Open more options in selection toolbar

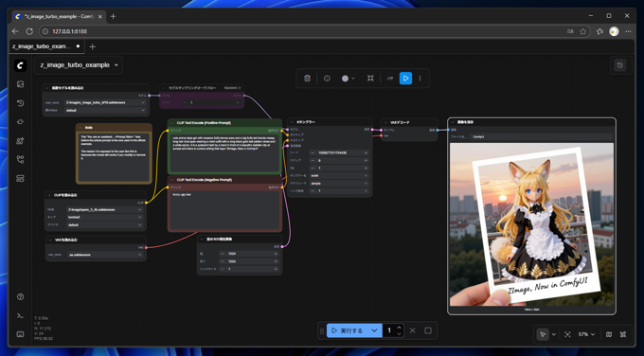coord(420,78)
